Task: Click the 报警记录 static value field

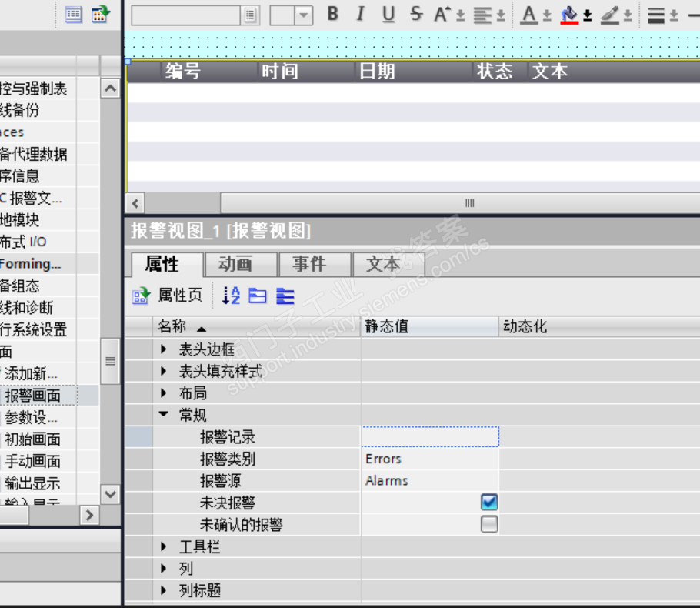Action: coord(430,436)
